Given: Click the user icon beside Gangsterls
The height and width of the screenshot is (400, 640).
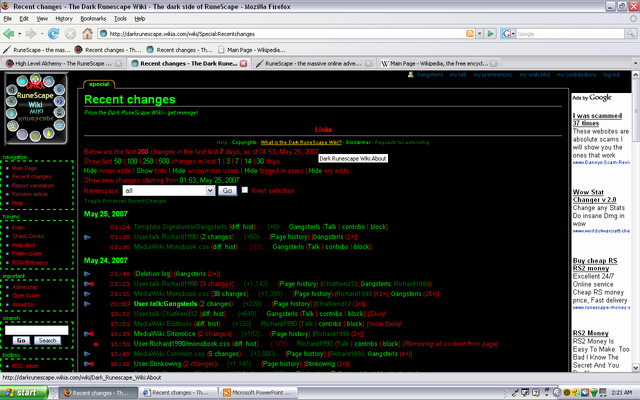Looking at the screenshot, I should pos(411,75).
